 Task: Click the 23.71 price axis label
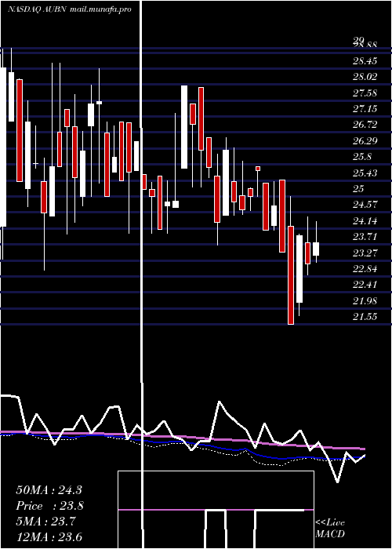[x=365, y=237]
